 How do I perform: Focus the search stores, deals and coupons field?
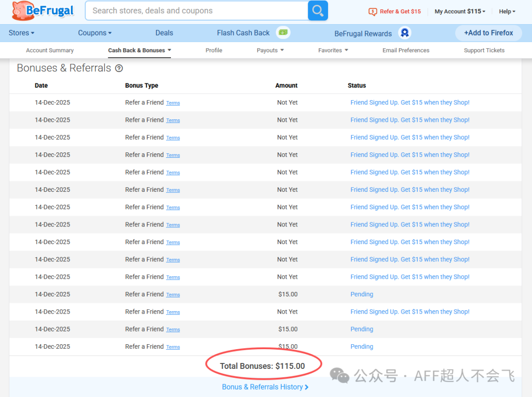point(197,10)
